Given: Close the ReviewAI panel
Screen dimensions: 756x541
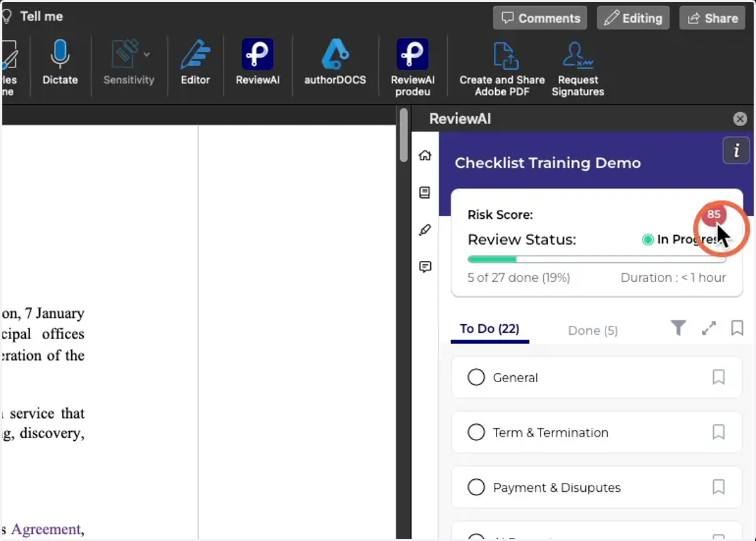Looking at the screenshot, I should click(740, 119).
